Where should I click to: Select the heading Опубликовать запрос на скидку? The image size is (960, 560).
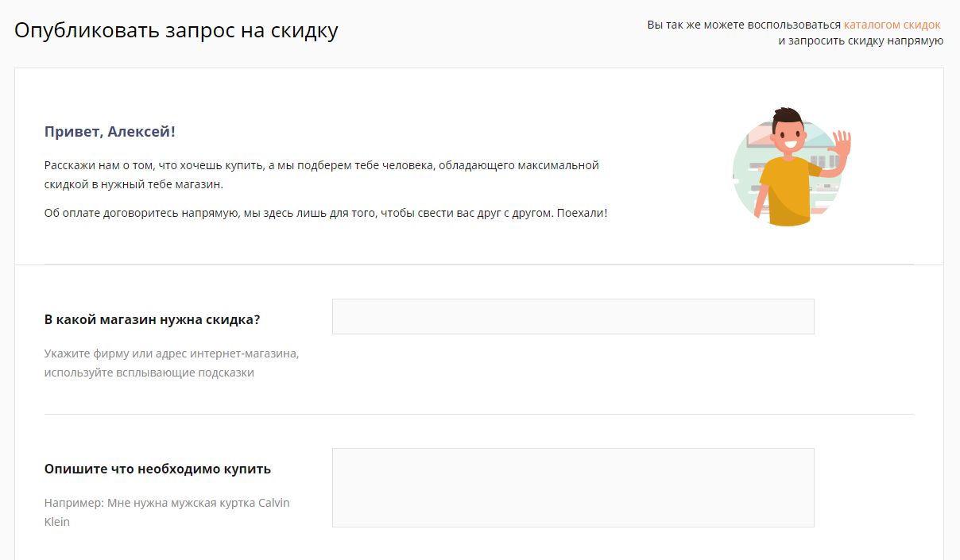tap(176, 31)
